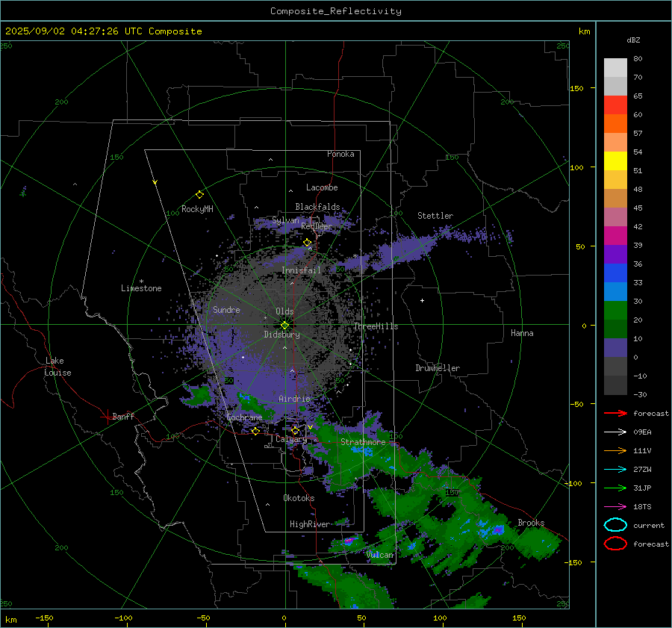The height and width of the screenshot is (628, 672).
Task: Click the Banff label
Action: click(123, 417)
